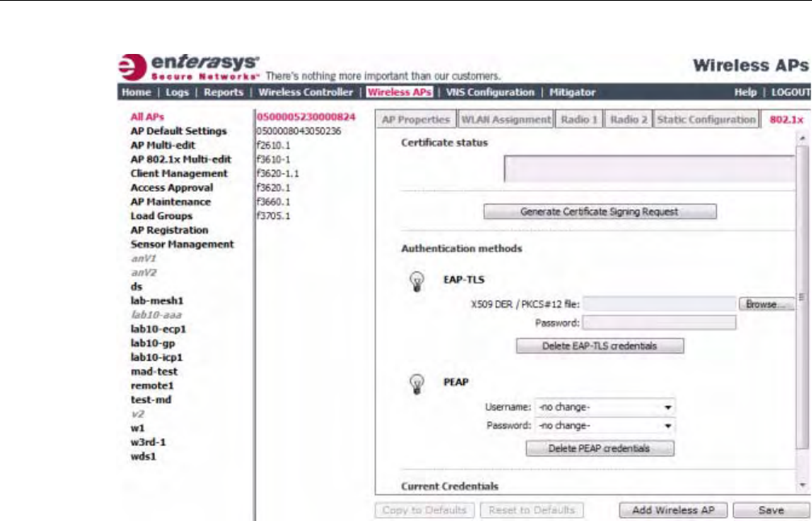This screenshot has width=812, height=521.
Task: Select AP f3705.1
Action: [273, 216]
